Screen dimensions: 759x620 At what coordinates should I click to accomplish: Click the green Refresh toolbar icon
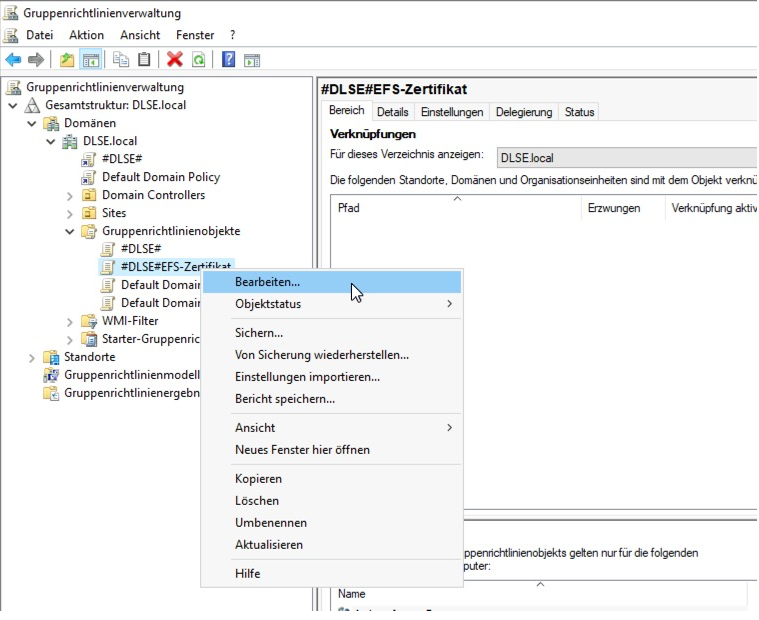[198, 60]
